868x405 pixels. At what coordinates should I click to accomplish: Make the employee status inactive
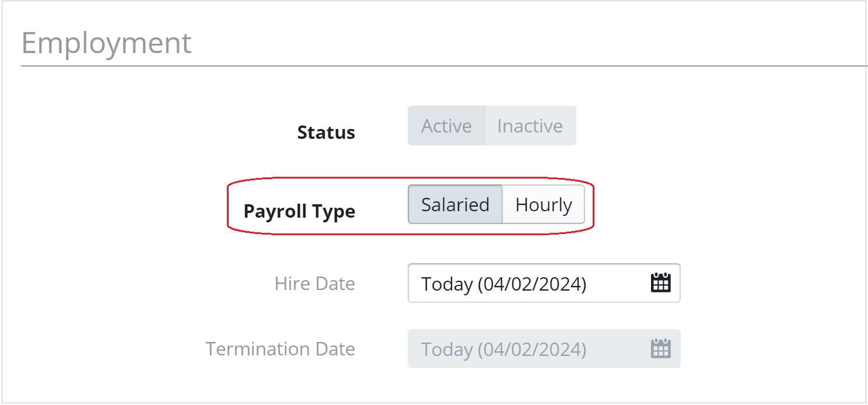pyautogui.click(x=530, y=125)
